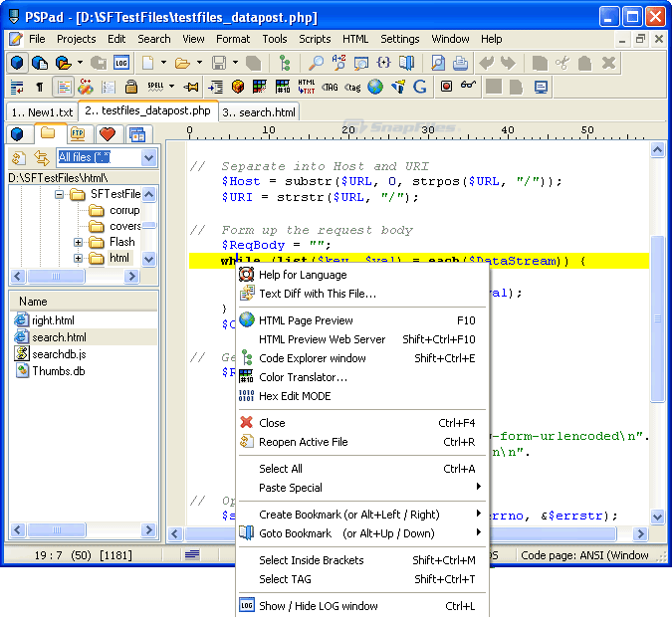Toggle line numbers toolbar icon
This screenshot has width=672, height=623.
[x=108, y=87]
